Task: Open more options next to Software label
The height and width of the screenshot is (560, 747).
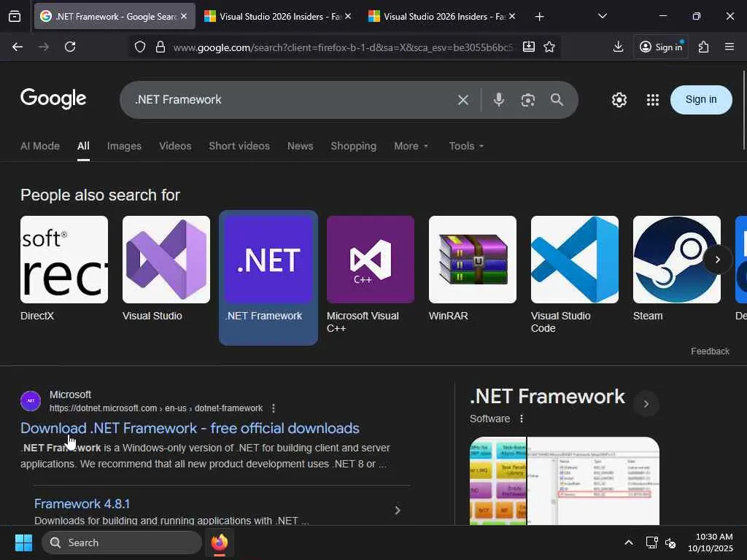Action: [522, 419]
